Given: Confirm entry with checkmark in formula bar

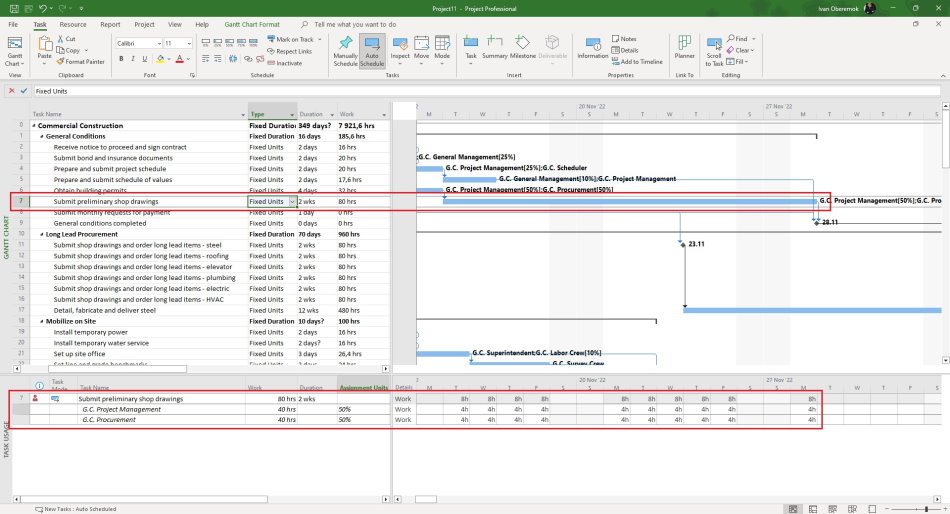Looking at the screenshot, I should pyautogui.click(x=24, y=91).
